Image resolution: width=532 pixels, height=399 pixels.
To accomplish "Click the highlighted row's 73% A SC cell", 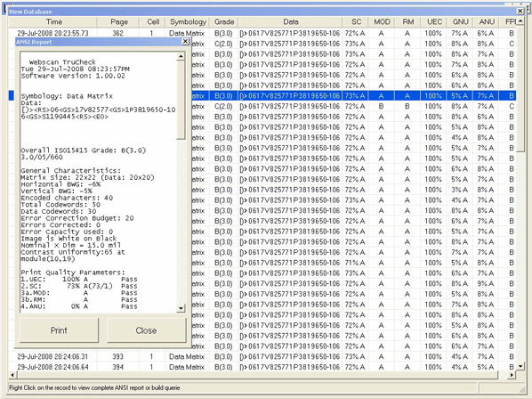I will click(355, 96).
